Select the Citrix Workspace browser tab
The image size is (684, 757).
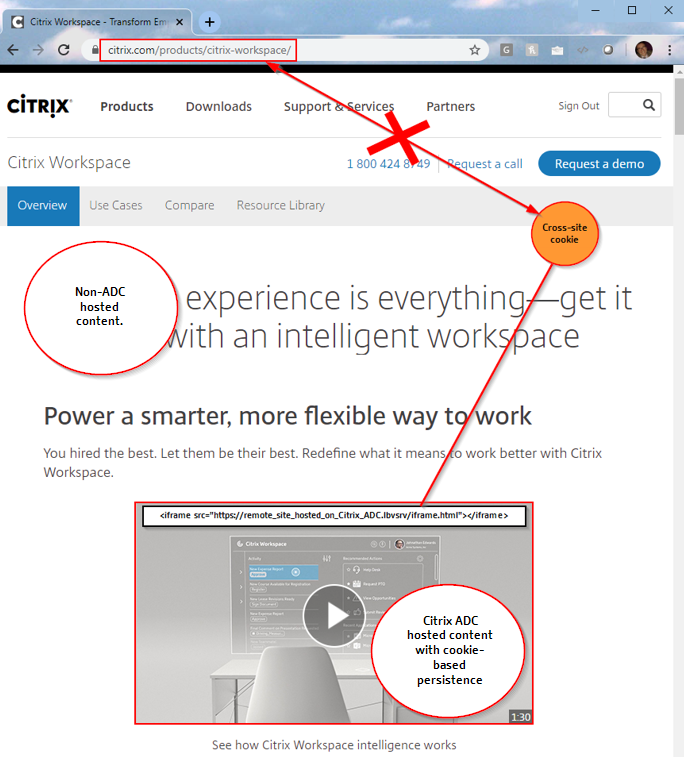coord(97,22)
